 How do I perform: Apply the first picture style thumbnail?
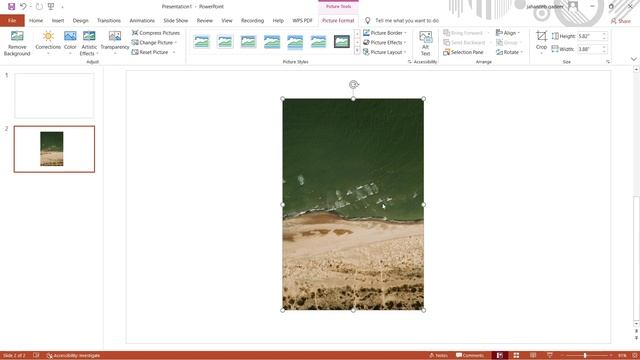tap(202, 42)
